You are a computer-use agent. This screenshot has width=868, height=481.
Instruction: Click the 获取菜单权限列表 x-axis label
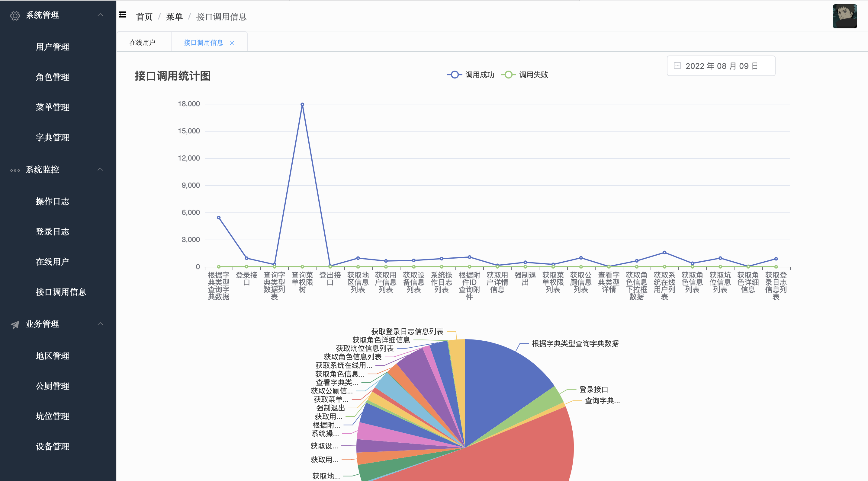[x=553, y=282]
